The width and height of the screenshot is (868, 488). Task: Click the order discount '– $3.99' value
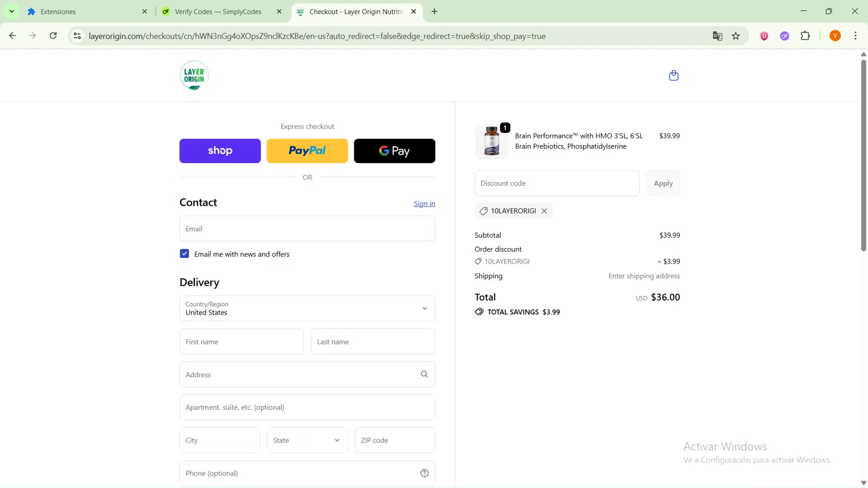[x=668, y=261]
